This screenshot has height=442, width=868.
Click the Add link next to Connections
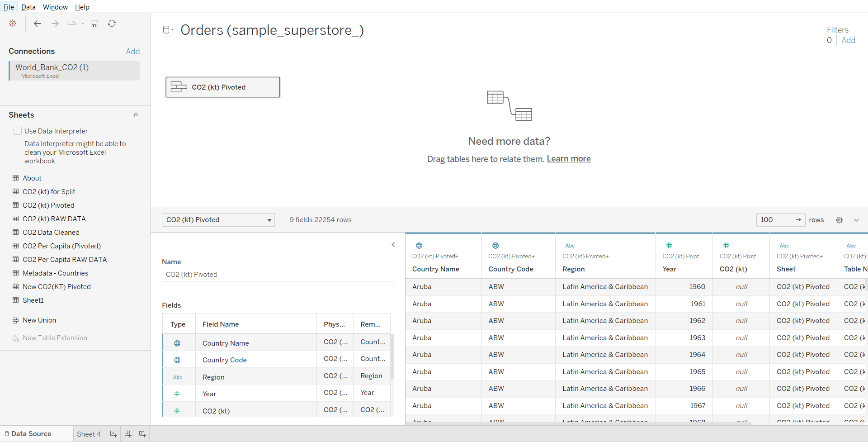132,52
